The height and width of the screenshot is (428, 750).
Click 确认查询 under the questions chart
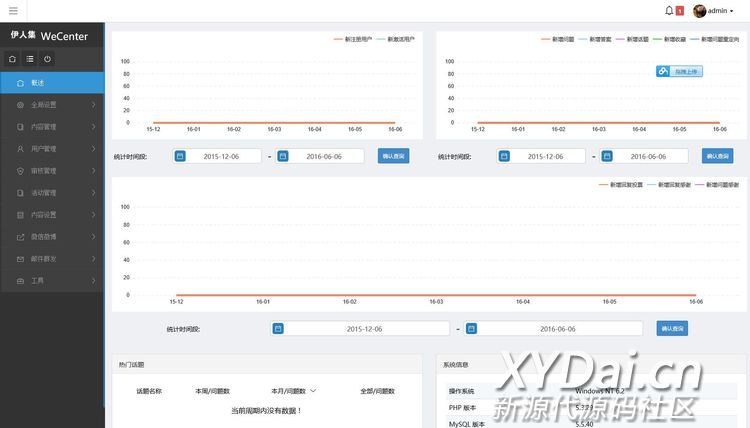[x=717, y=156]
